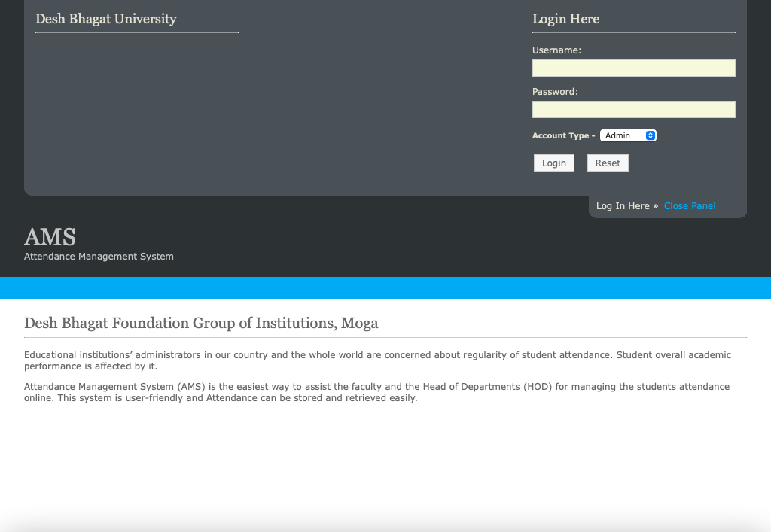Click the paragraph starting 'Educational institutions' administrators'
Screen dimensions: 771x532
(378, 360)
